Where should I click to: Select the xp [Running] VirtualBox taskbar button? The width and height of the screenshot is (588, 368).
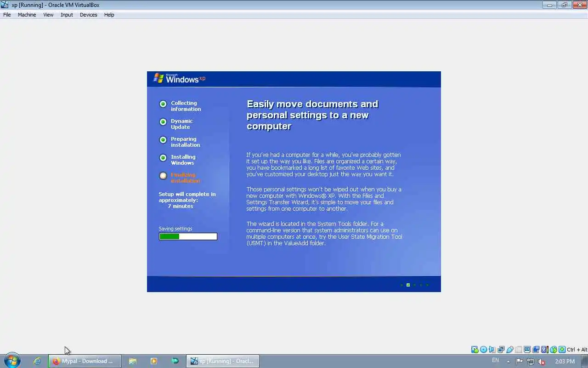coord(223,361)
